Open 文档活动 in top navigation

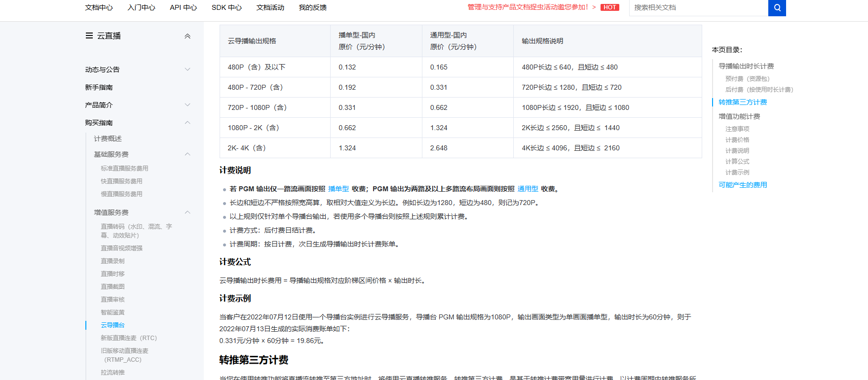(x=270, y=7)
